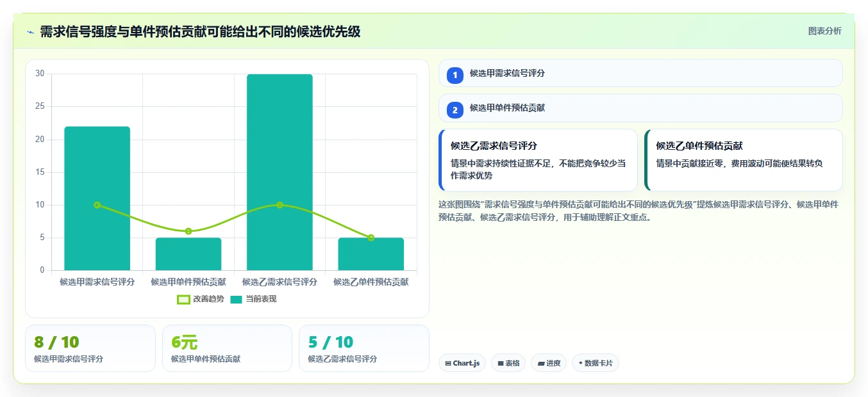Click the 6元 stat card
Image resolution: width=868 pixels, height=397 pixels.
click(227, 348)
